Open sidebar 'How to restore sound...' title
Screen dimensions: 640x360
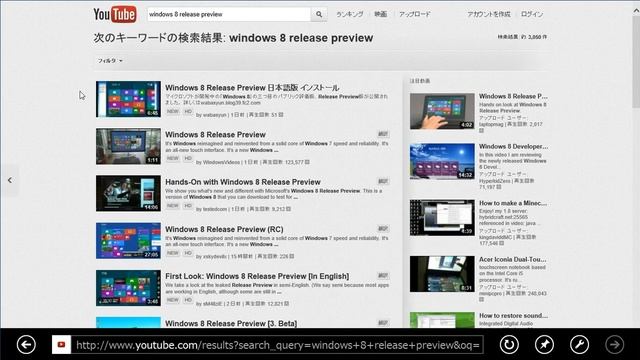pos(513,316)
